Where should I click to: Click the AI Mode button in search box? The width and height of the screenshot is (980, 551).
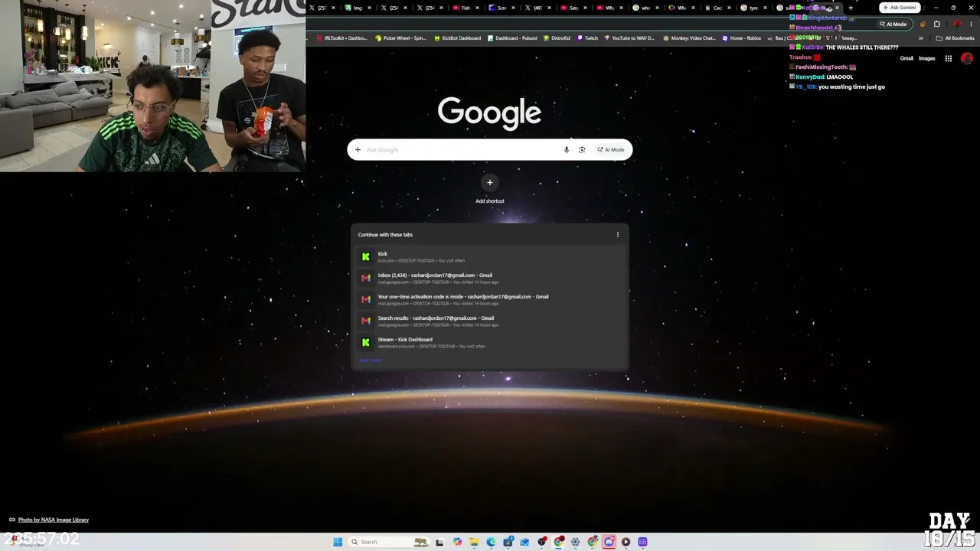pyautogui.click(x=611, y=150)
